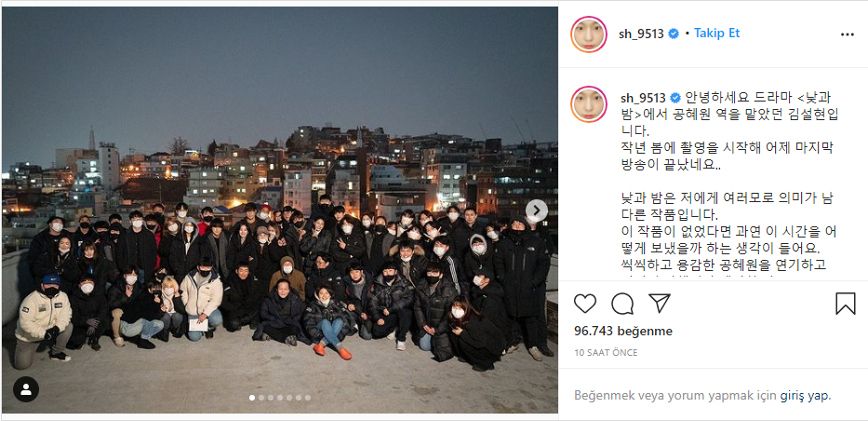868x421 pixels.
Task: Open the three-dots more options menu
Action: point(848,34)
